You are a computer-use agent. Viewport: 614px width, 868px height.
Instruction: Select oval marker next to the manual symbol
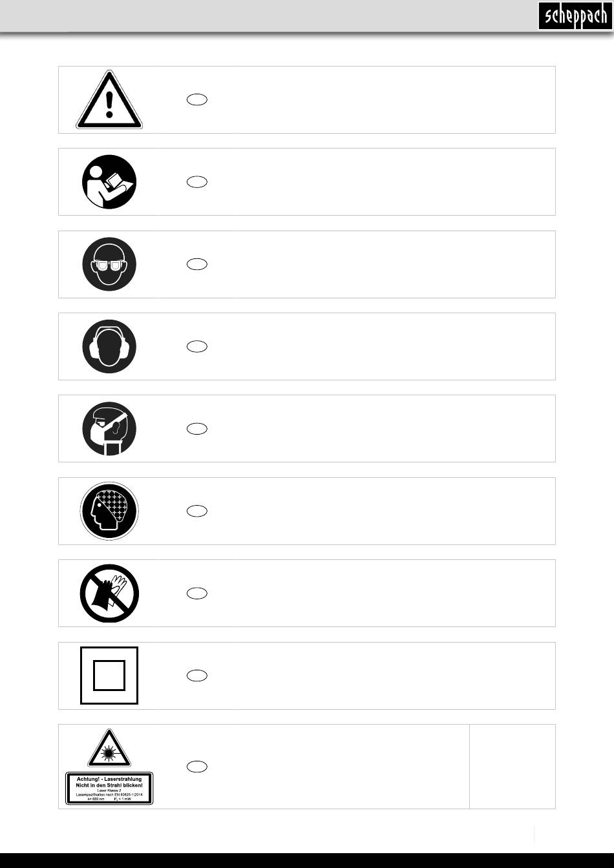[x=197, y=182]
